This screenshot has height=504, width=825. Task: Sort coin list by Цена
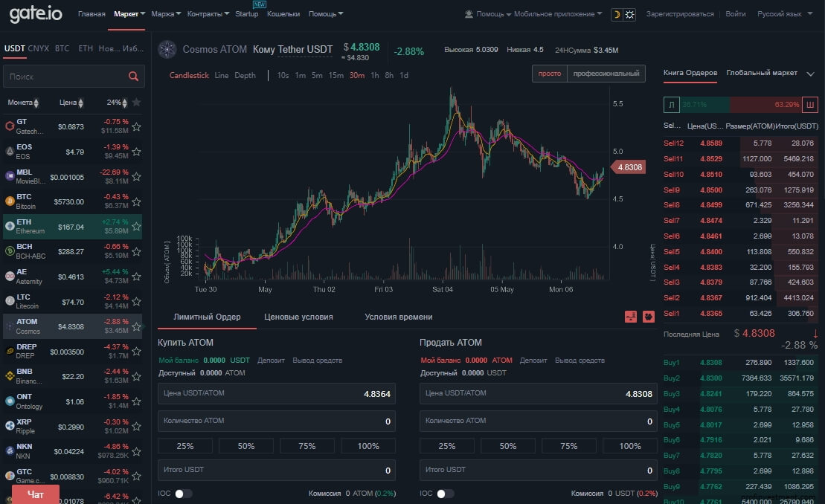click(x=71, y=103)
